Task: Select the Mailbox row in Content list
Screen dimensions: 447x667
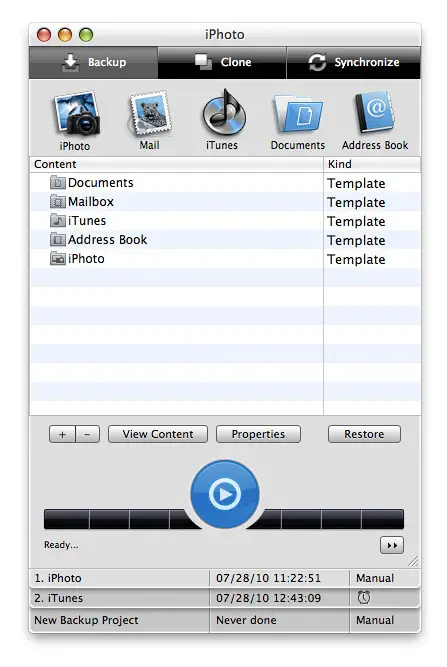Action: tap(225, 202)
